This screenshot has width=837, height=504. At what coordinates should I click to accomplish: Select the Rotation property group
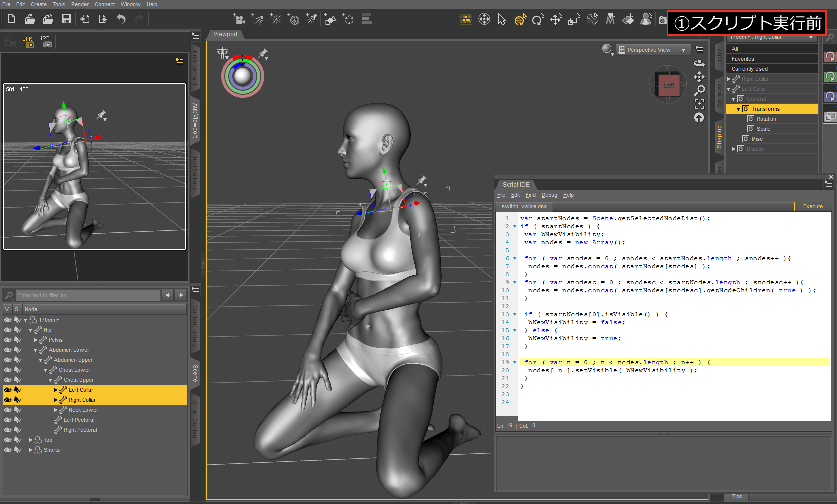(x=766, y=119)
